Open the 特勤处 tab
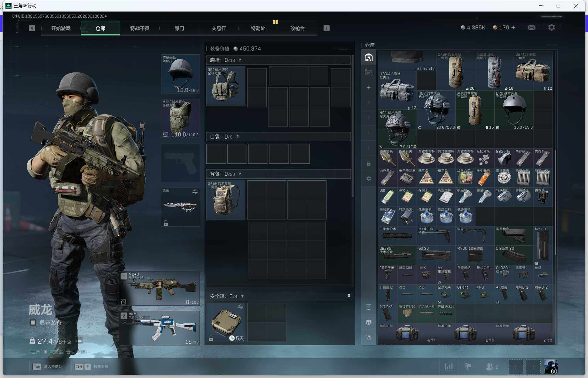 (x=258, y=28)
